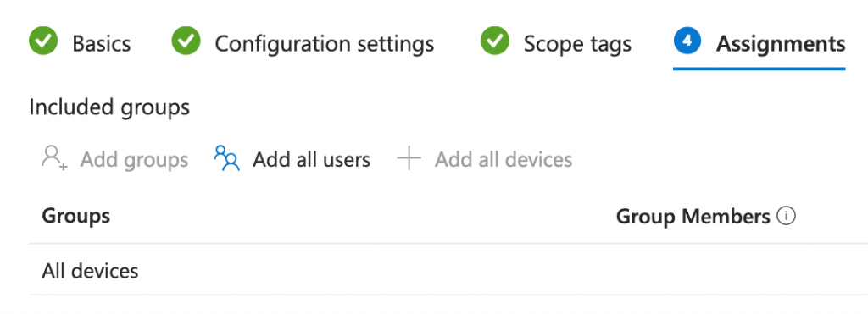Image resolution: width=868 pixels, height=314 pixels.
Task: Go to the Configuration settings tab
Action: 325,43
